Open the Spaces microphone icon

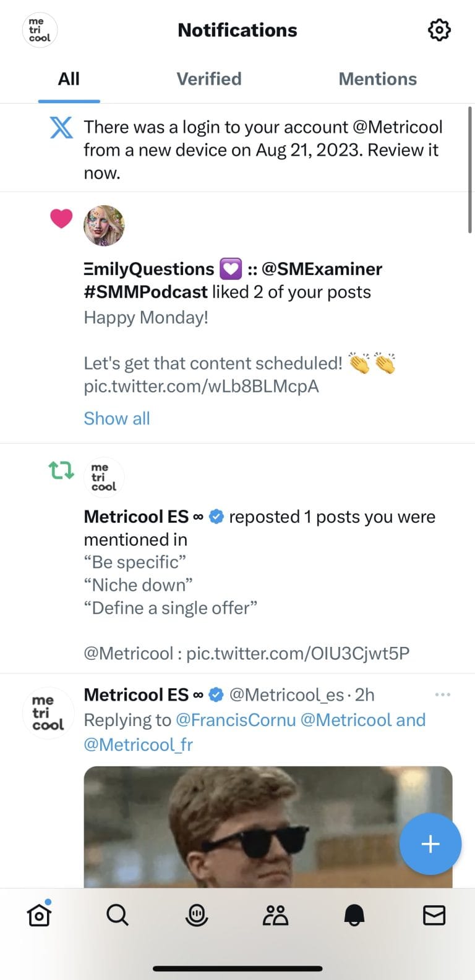click(197, 915)
